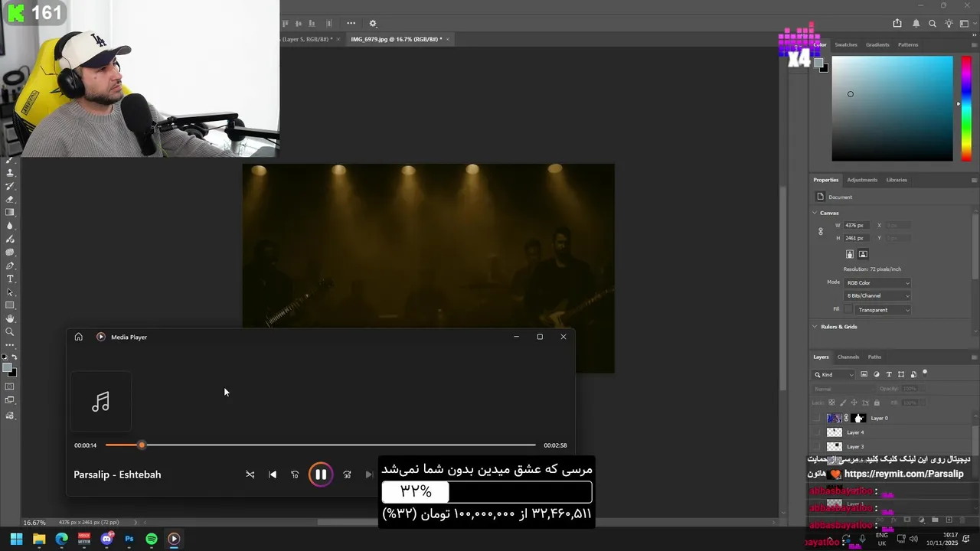
Task: Filter layers by type layers icon
Action: click(x=889, y=374)
